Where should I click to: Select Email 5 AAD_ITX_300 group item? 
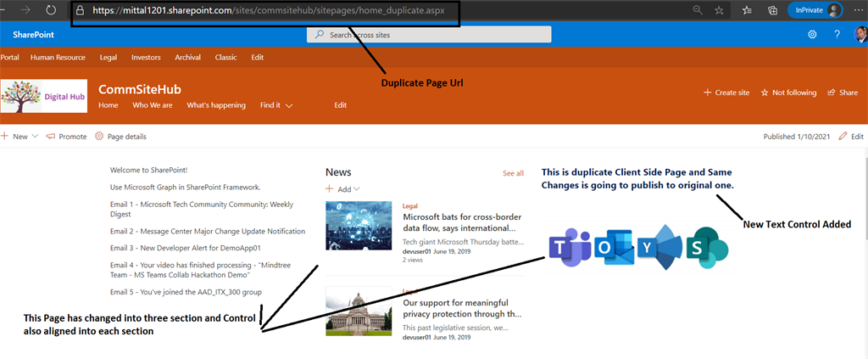(x=186, y=292)
